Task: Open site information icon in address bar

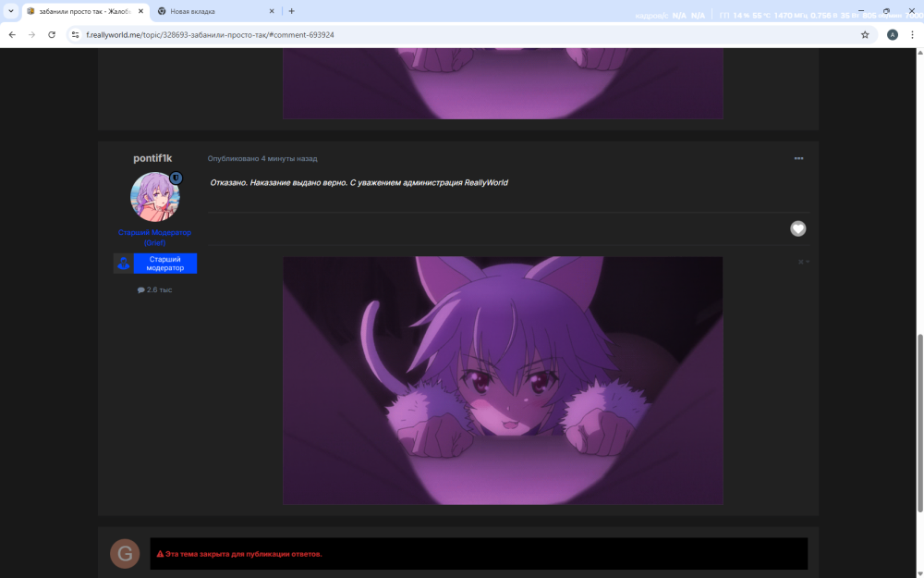Action: (x=75, y=35)
